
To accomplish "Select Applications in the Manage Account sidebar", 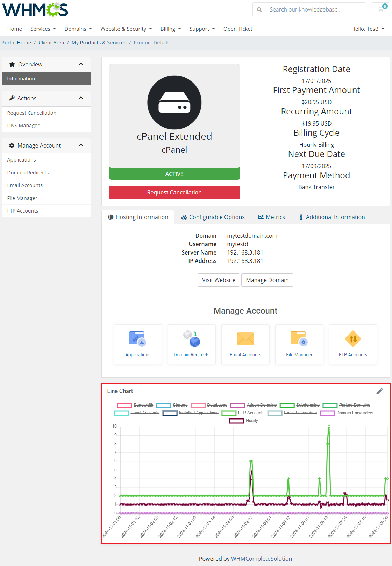I will (x=46, y=160).
